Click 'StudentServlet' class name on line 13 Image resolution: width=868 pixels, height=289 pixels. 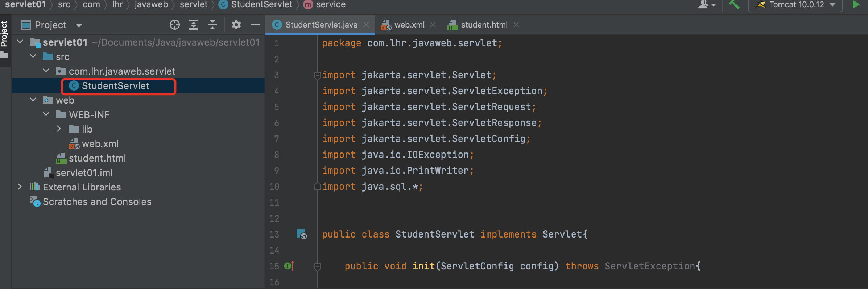click(x=435, y=234)
